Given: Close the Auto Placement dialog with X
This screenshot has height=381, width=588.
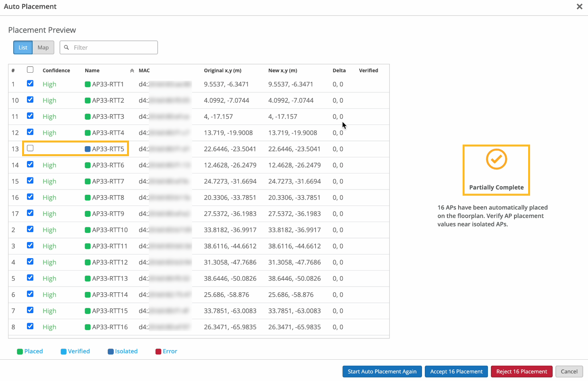Looking at the screenshot, I should 579,6.
